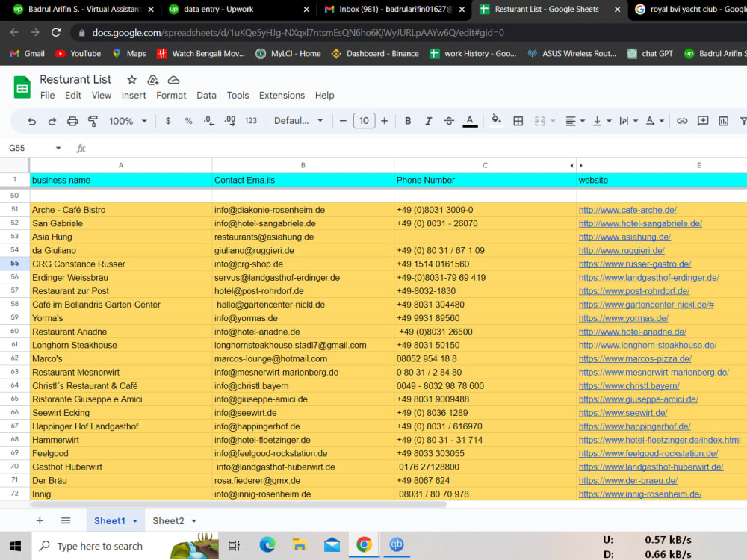Increase font size with plus button
The image size is (747, 560).
385,121
